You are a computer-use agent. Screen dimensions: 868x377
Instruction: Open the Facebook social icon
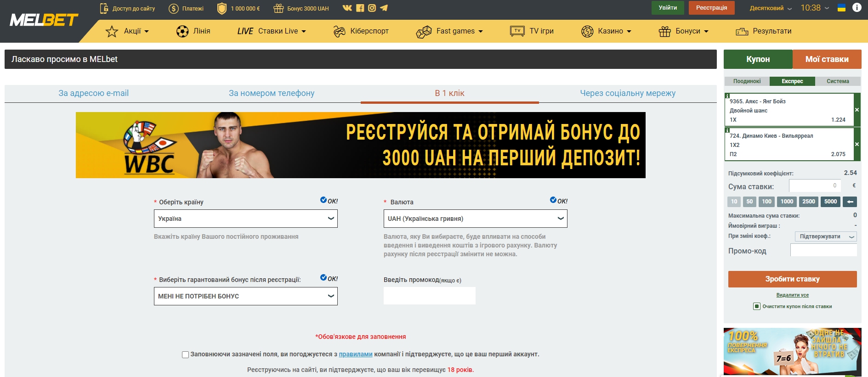coord(360,8)
